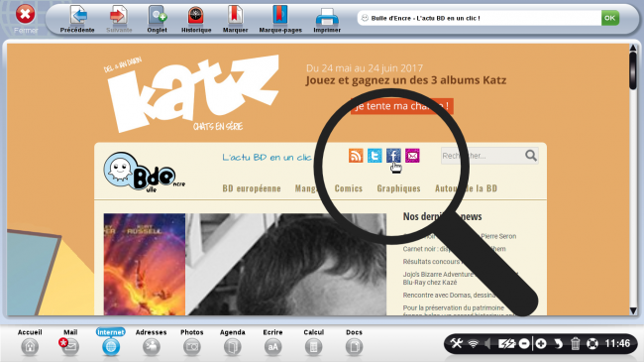
Task: Open the RSS feed icon
Action: coord(356,156)
